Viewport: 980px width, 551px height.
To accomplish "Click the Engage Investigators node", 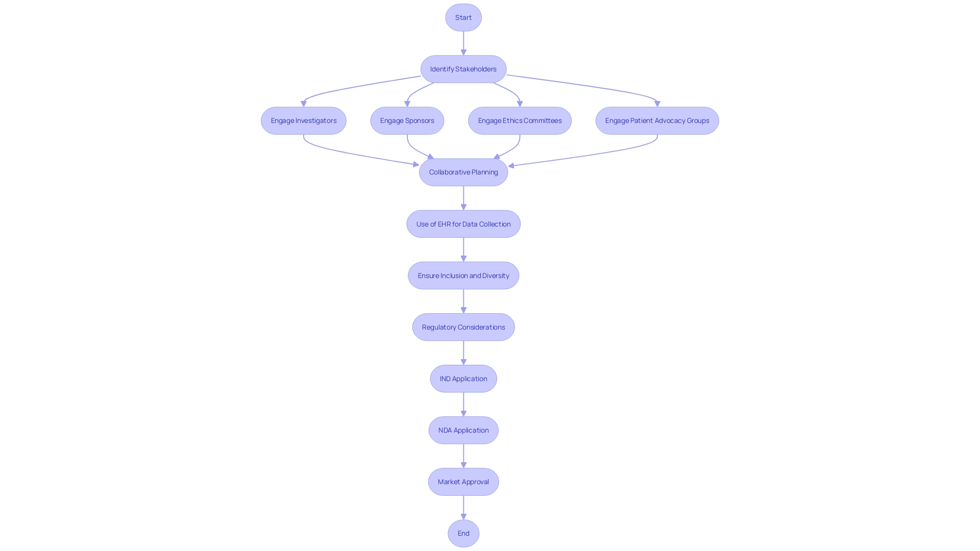I will coord(304,120).
